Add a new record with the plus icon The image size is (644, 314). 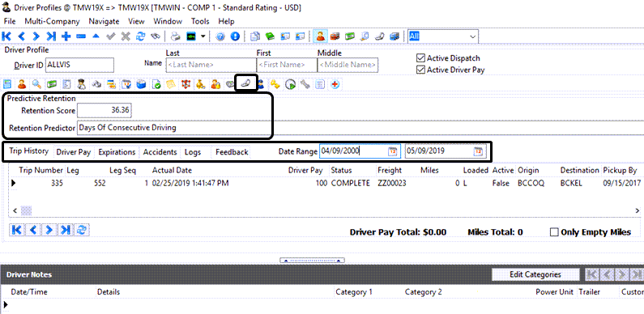click(x=66, y=36)
